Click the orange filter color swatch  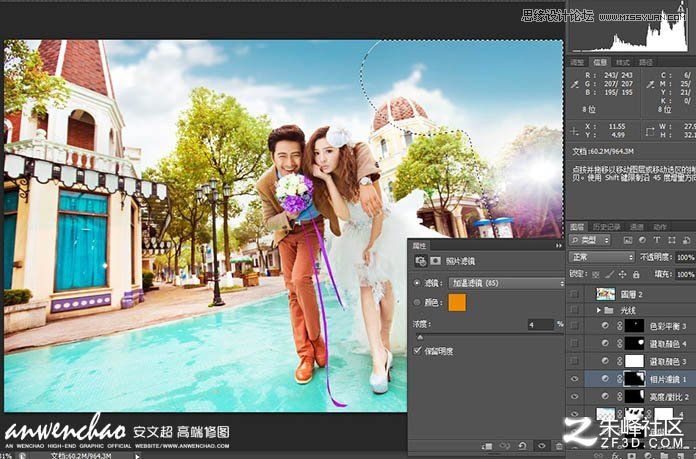coord(457,303)
